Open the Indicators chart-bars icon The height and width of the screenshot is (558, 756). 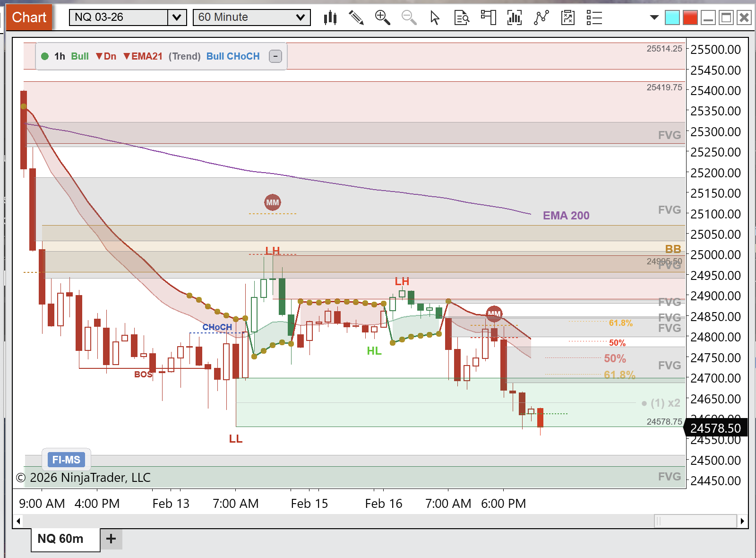click(515, 17)
